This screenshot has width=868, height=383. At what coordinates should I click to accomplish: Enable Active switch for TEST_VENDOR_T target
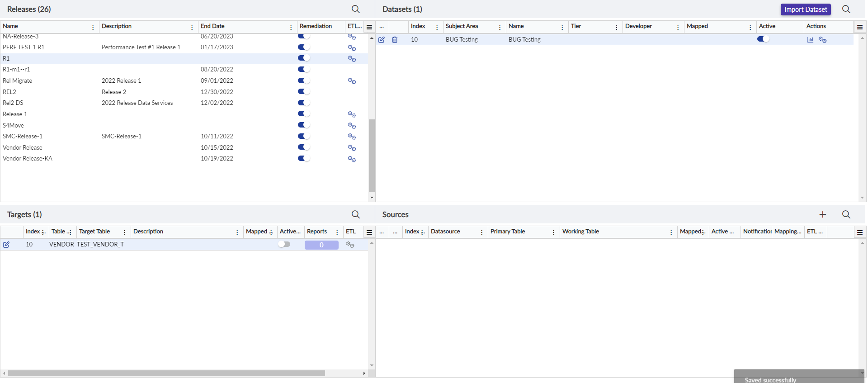pos(284,244)
